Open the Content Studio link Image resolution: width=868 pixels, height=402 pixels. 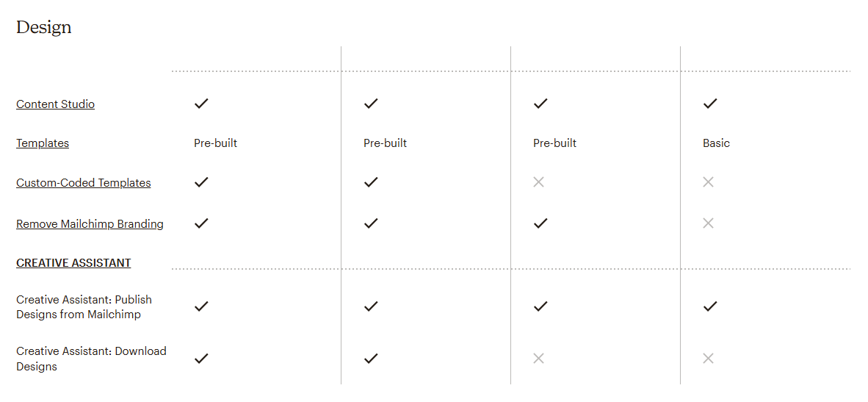pos(55,104)
